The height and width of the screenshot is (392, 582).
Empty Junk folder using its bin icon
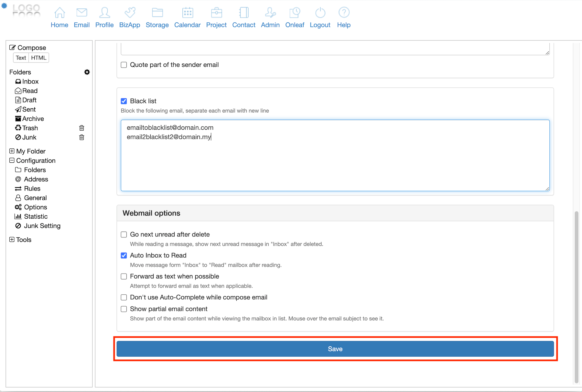pyautogui.click(x=82, y=137)
